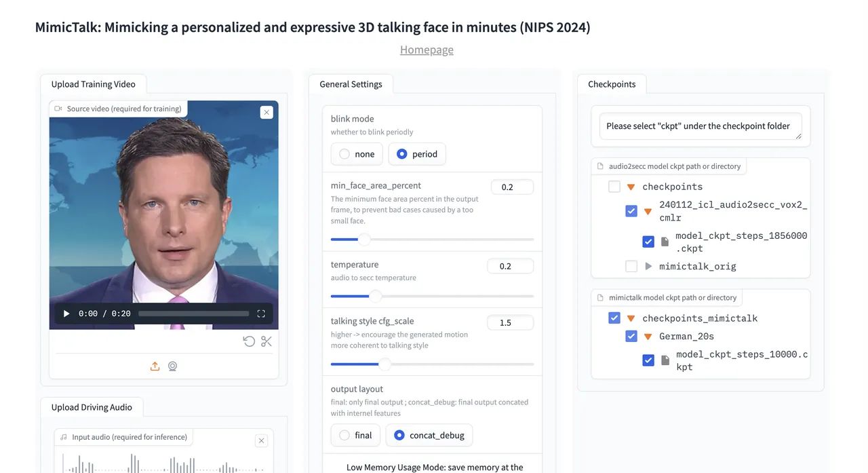Viewport: 868px width, 473px height.
Task: Open video fullscreen mode
Action: 261,314
